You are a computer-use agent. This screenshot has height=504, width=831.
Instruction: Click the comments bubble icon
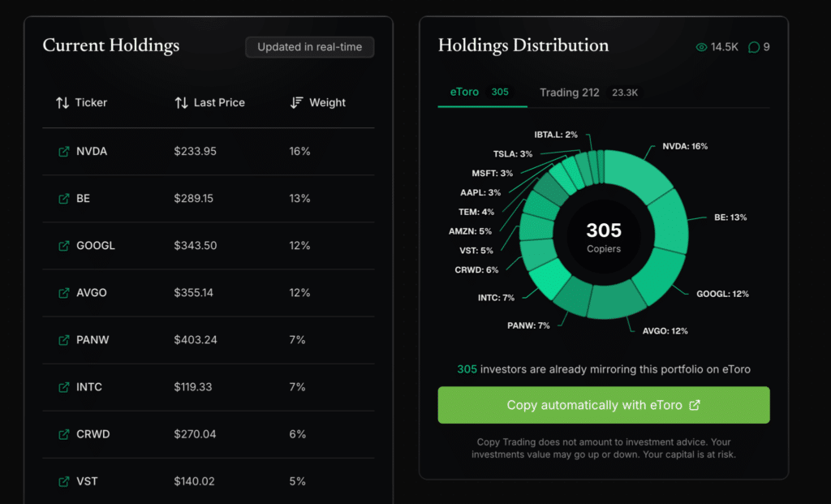coord(754,47)
